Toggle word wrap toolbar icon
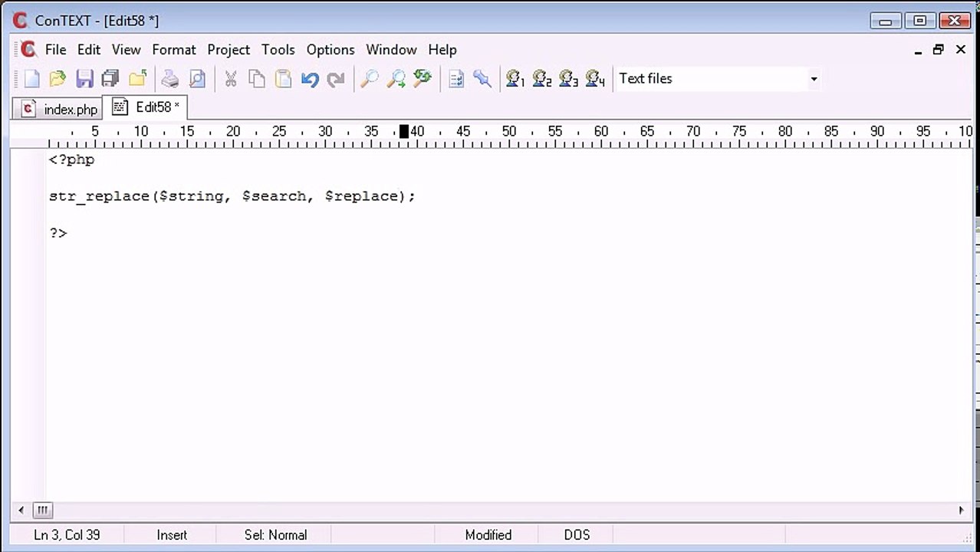The height and width of the screenshot is (552, 980). pyautogui.click(x=456, y=78)
